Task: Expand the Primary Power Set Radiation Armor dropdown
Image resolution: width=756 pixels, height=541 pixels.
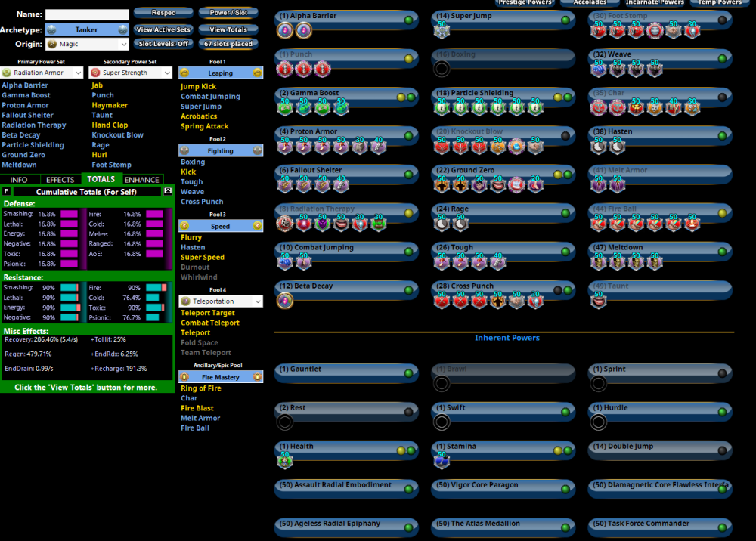Action: click(x=42, y=73)
